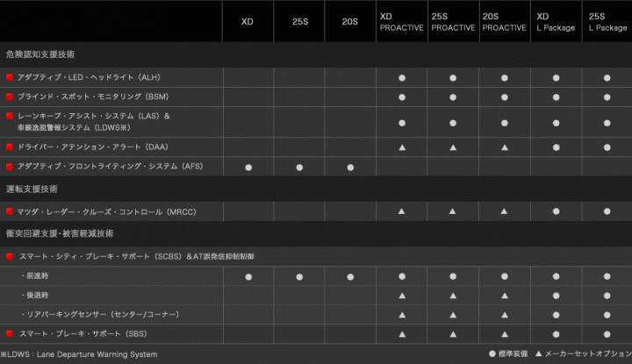
Task: Select the XD L Package column header
Action: pyautogui.click(x=556, y=22)
